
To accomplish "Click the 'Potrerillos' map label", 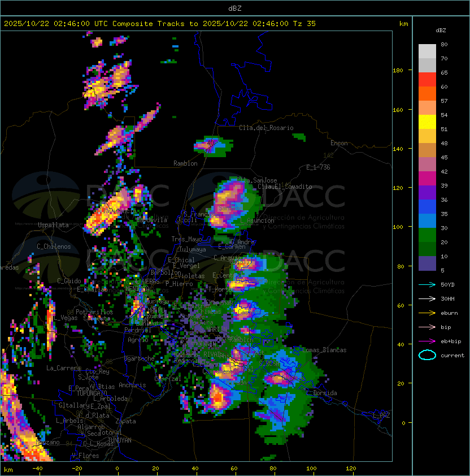I will [x=94, y=311].
